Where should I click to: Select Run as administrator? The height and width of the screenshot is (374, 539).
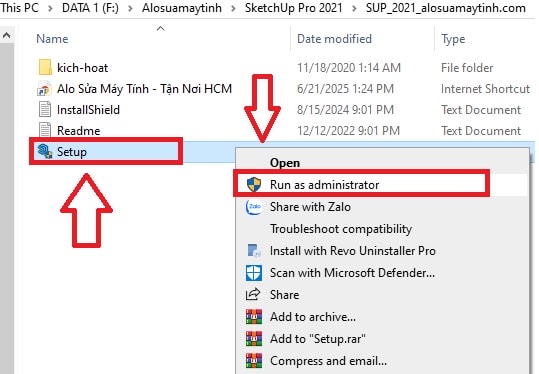point(324,185)
